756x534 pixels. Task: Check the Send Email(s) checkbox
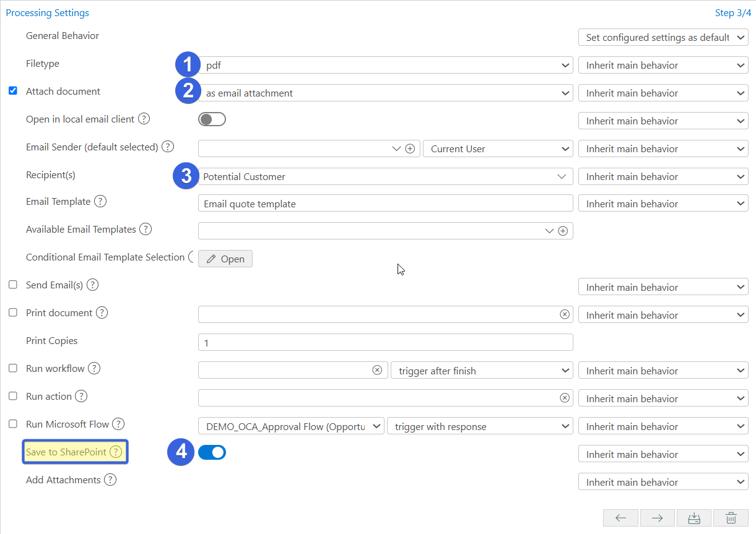pyautogui.click(x=13, y=285)
